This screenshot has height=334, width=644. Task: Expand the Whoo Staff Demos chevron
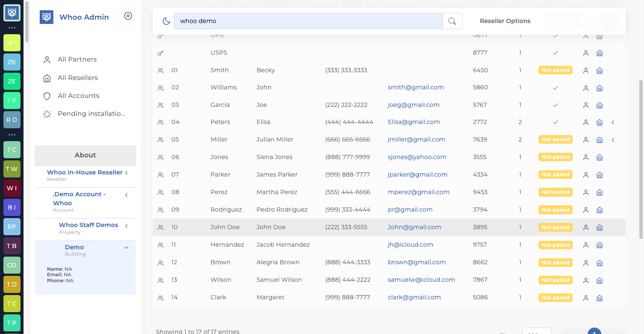pos(126,225)
